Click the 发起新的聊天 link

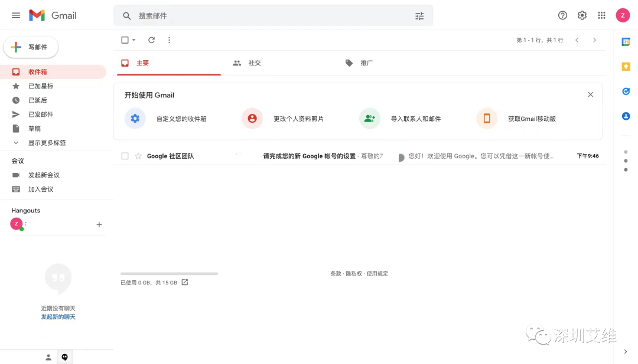pyautogui.click(x=58, y=317)
